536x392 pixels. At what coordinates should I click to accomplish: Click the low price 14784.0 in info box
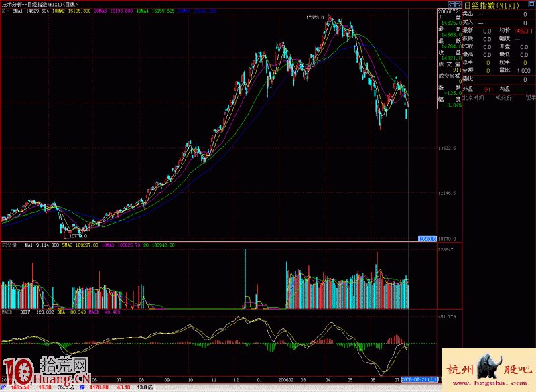451,46
